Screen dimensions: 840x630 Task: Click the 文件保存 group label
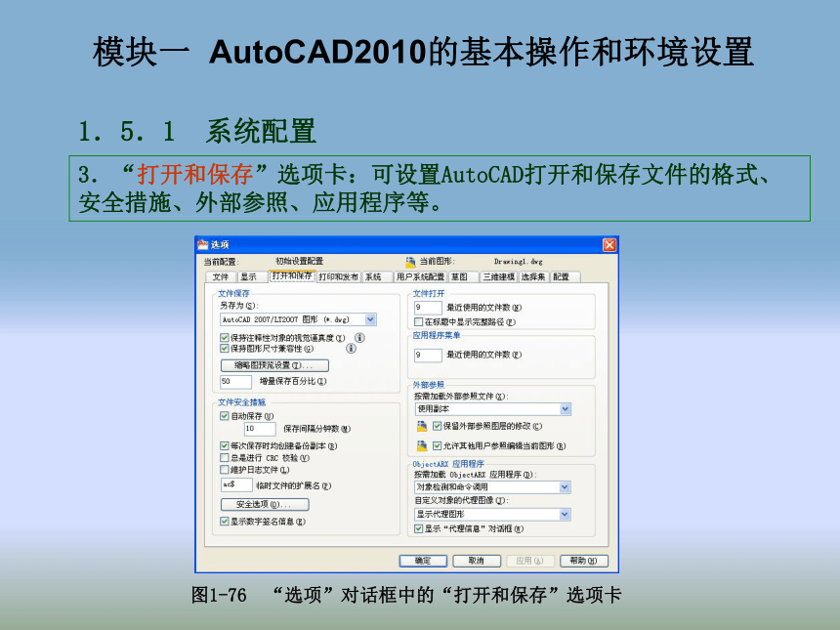(x=233, y=293)
